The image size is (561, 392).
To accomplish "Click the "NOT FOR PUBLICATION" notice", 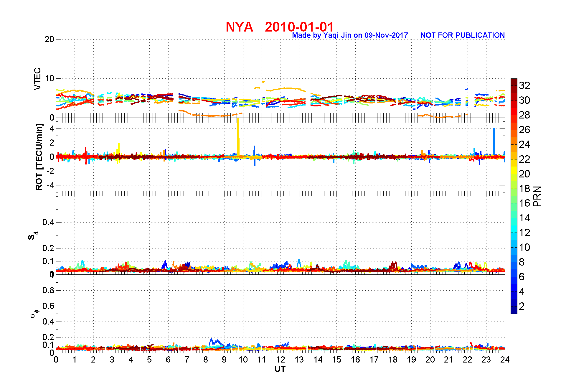I will pos(463,35).
